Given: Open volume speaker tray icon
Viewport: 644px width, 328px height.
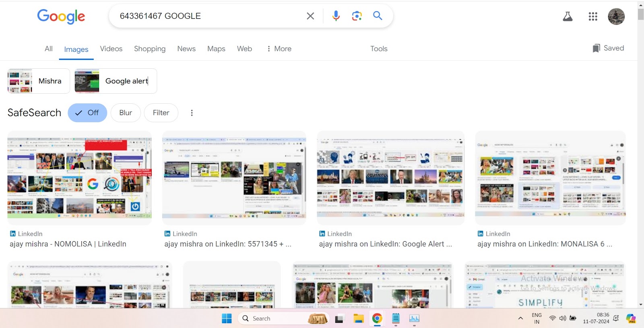Looking at the screenshot, I should (x=563, y=318).
